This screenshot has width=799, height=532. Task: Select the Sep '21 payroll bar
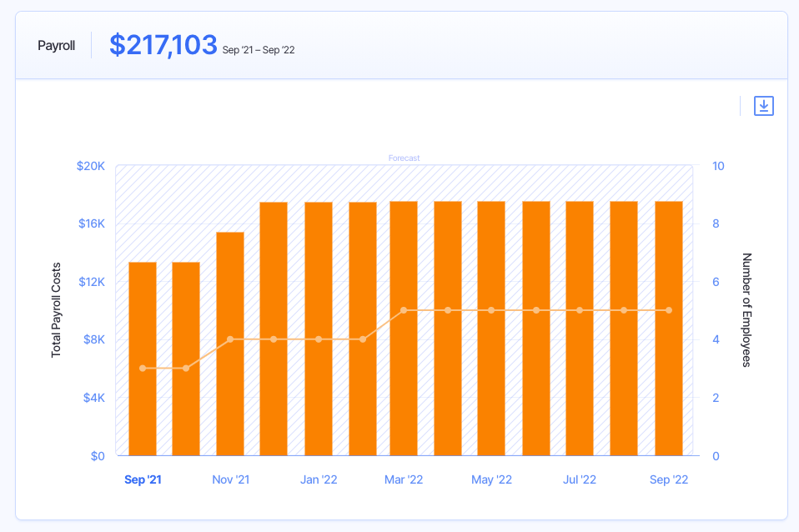[x=143, y=359]
